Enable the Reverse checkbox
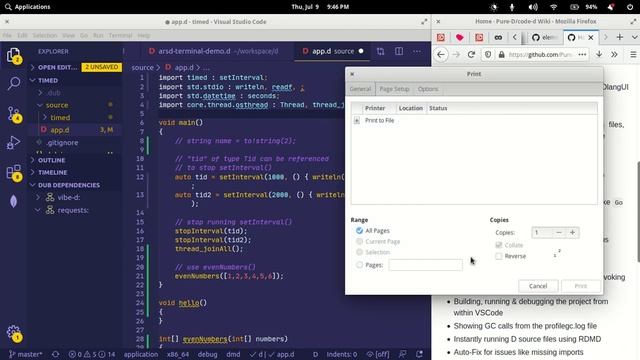 [x=498, y=256]
